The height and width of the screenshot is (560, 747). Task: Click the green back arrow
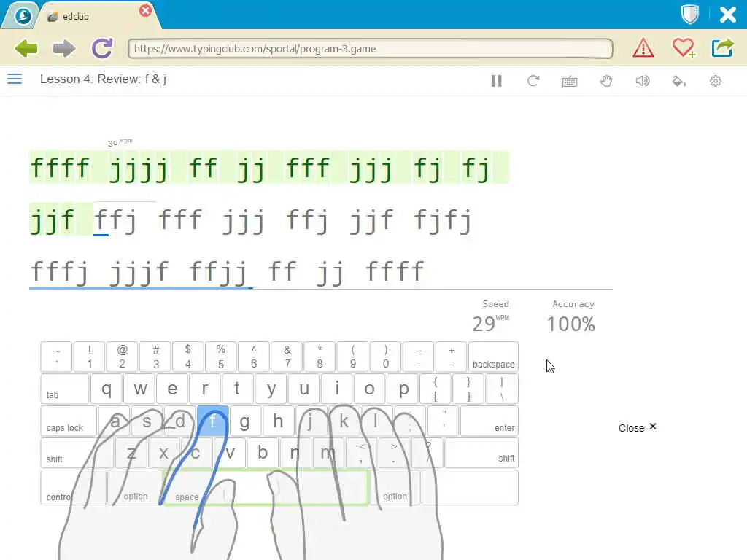coord(26,49)
